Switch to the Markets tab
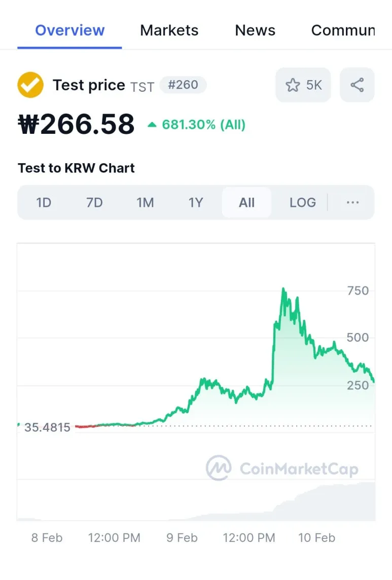392x580 pixels. click(169, 30)
